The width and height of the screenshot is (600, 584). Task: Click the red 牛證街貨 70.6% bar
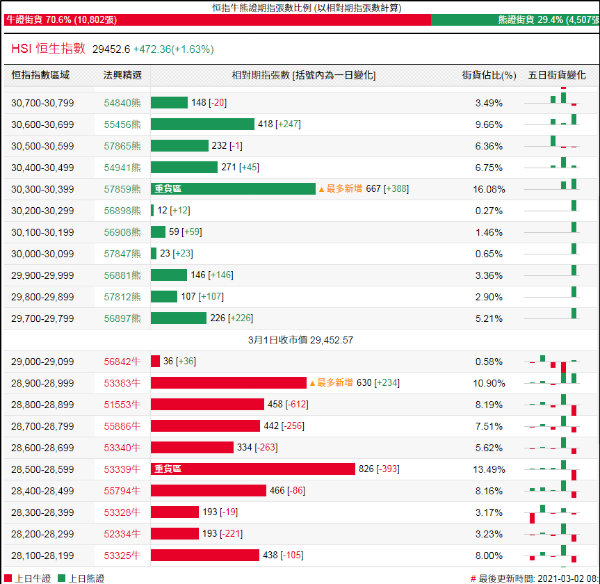point(217,20)
